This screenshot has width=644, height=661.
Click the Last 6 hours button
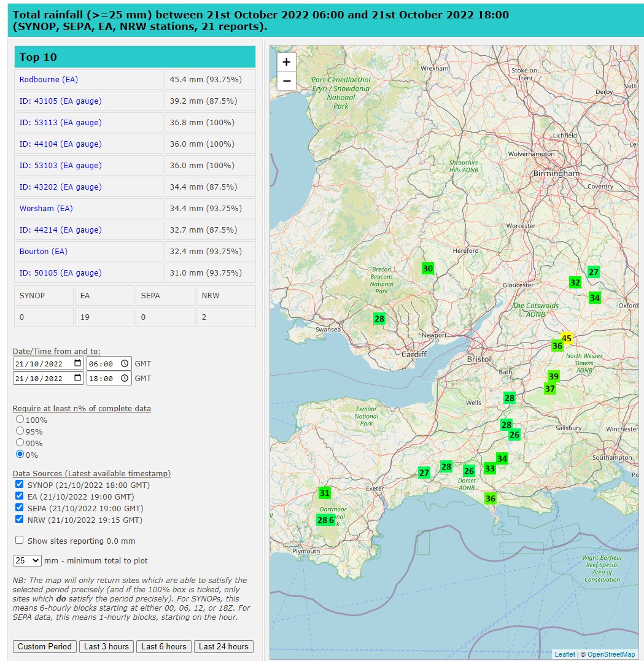pos(164,647)
